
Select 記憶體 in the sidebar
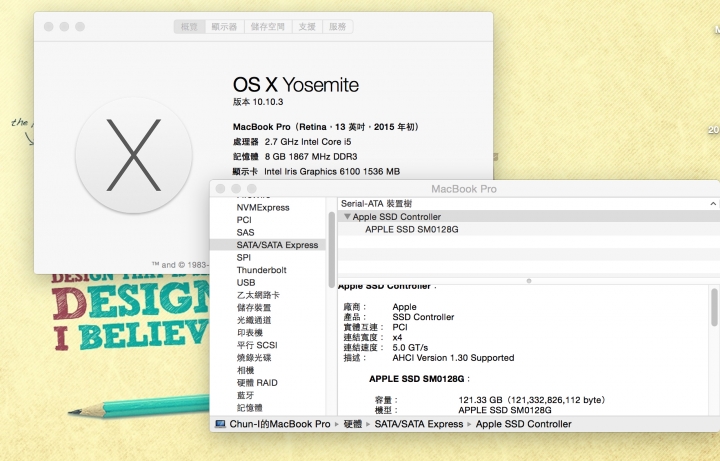pyautogui.click(x=249, y=407)
